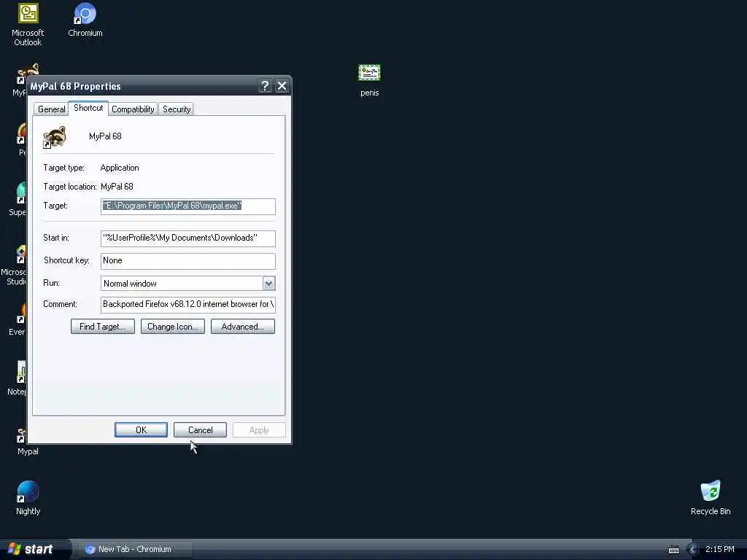Click the Target type label
The height and width of the screenshot is (560, 747).
tap(64, 168)
